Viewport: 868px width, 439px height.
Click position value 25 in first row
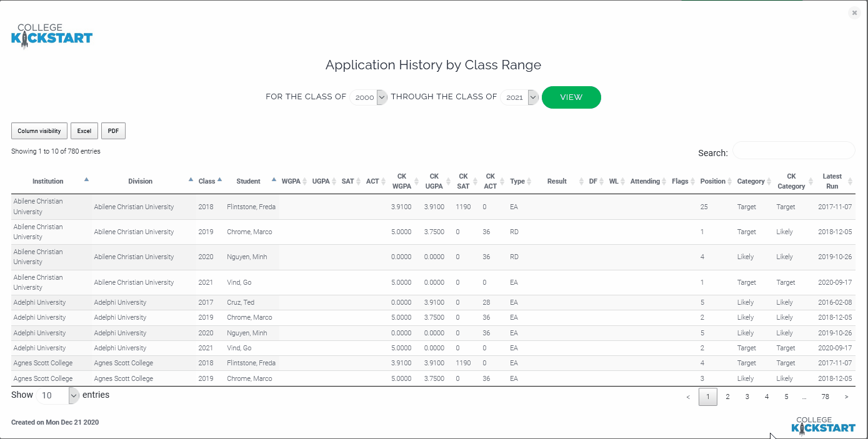click(x=704, y=207)
